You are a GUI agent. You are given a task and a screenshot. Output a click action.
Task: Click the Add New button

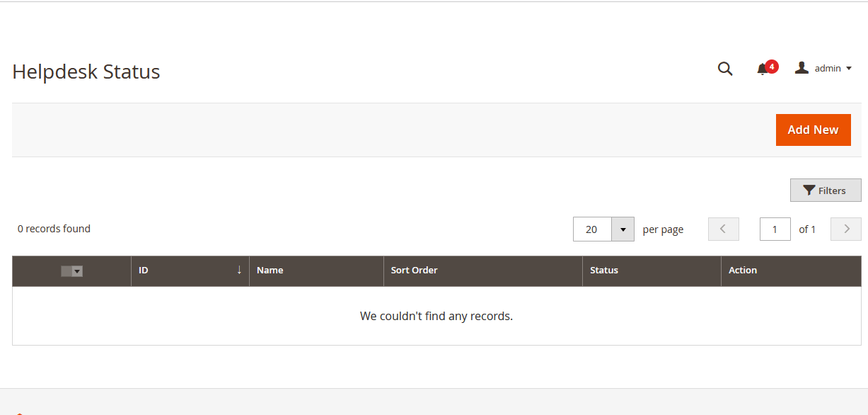813,130
